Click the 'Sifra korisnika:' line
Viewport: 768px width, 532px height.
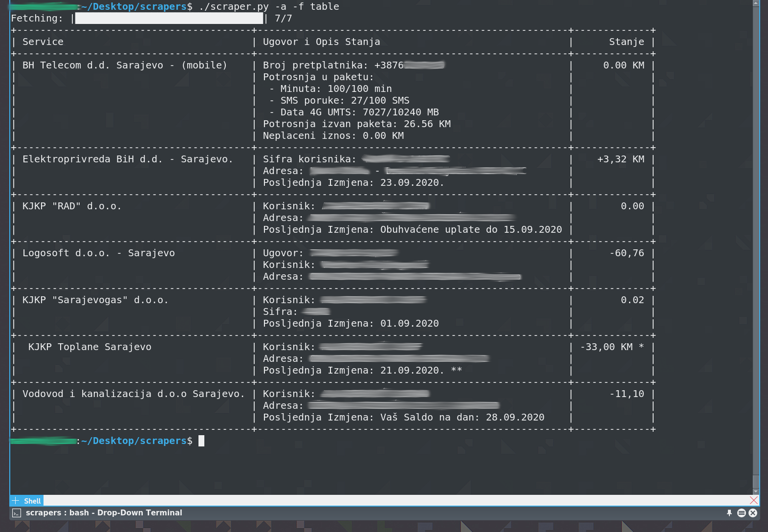[356, 159]
